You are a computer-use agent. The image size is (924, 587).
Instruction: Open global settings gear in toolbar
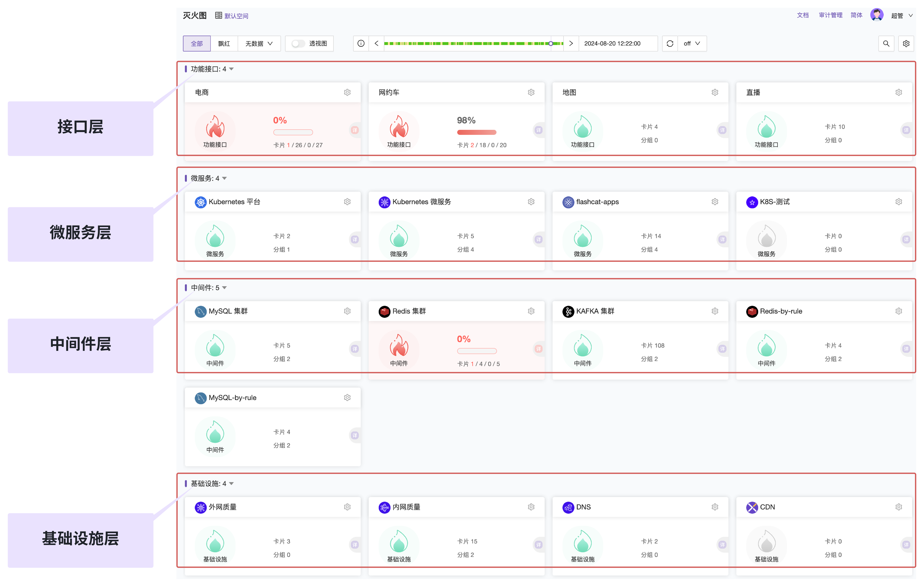[x=906, y=44]
